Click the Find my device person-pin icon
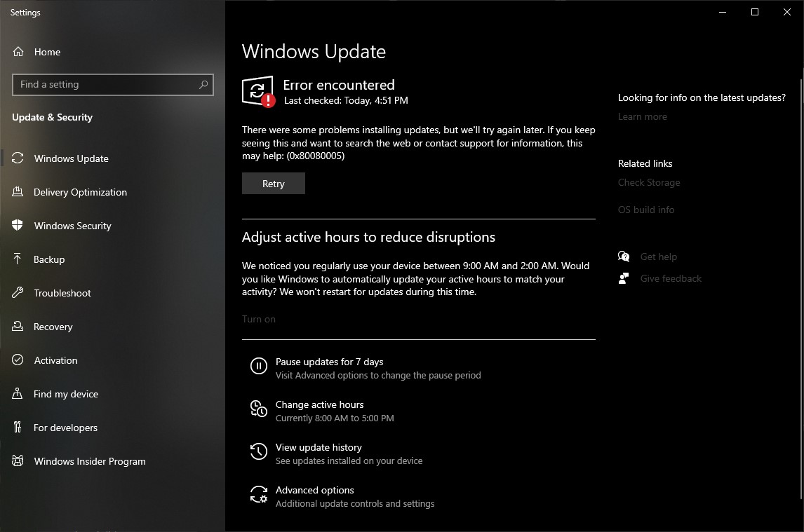This screenshot has width=804, height=532. click(18, 394)
